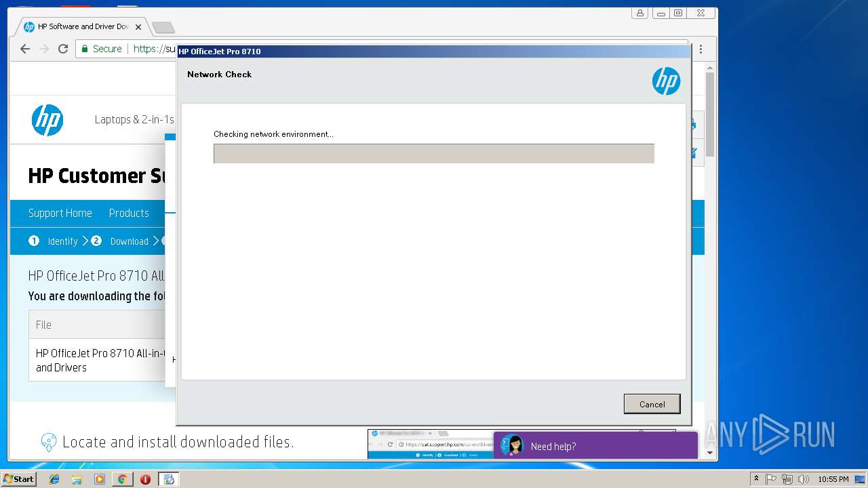
Task: Select the HP Software and Driver Downloads tab
Action: 81,27
